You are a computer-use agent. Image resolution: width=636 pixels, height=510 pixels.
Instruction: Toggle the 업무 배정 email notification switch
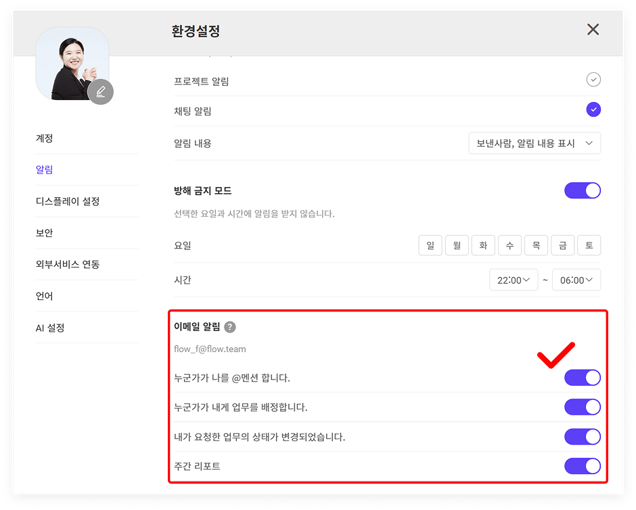pyautogui.click(x=582, y=407)
